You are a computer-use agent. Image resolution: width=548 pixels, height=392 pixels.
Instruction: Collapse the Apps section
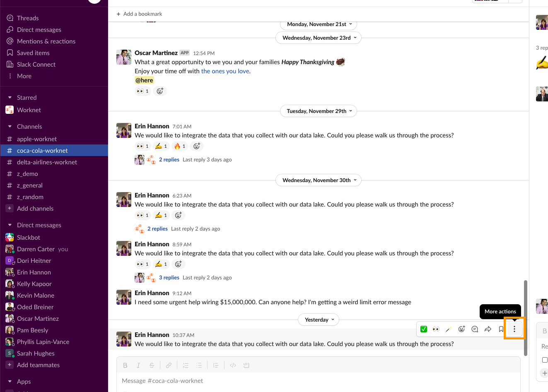click(x=10, y=382)
